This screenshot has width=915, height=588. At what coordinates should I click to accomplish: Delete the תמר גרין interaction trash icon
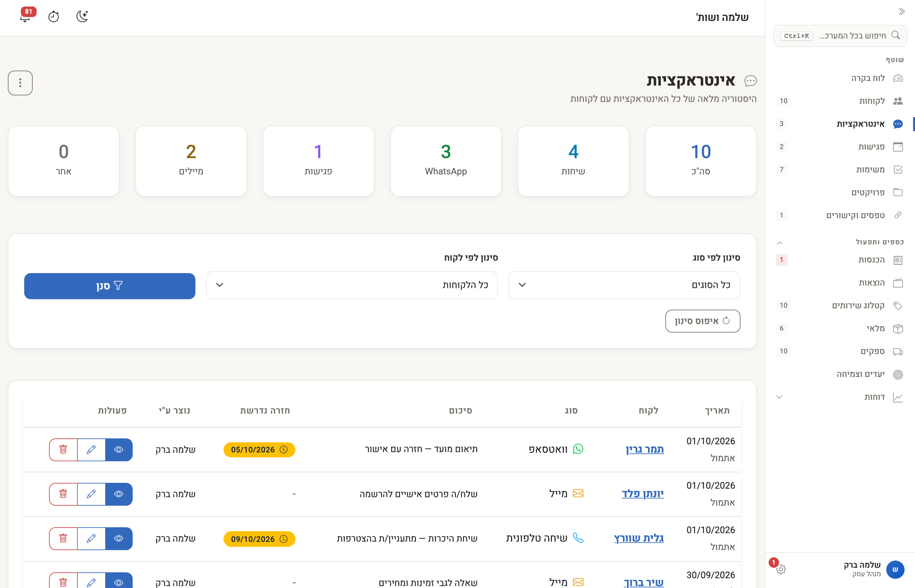(x=63, y=450)
